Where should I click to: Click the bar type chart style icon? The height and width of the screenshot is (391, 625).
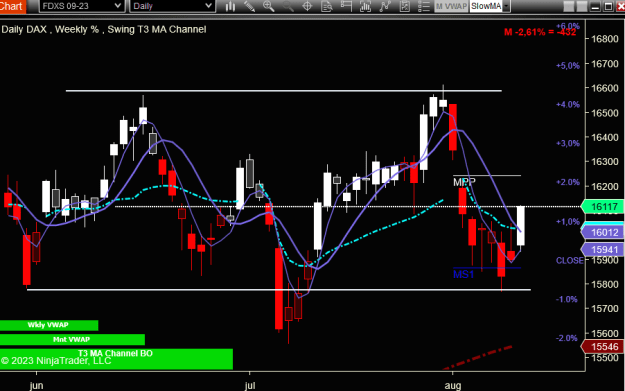point(230,6)
